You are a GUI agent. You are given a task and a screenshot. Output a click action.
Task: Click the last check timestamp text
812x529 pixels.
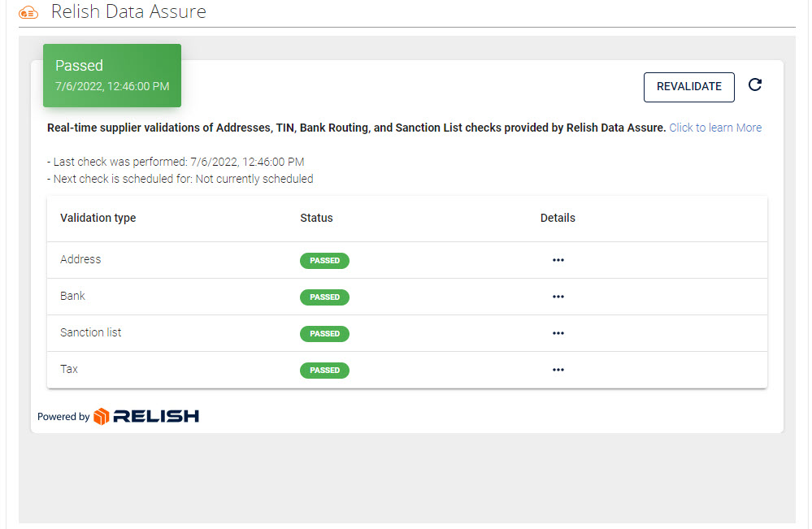coord(176,161)
